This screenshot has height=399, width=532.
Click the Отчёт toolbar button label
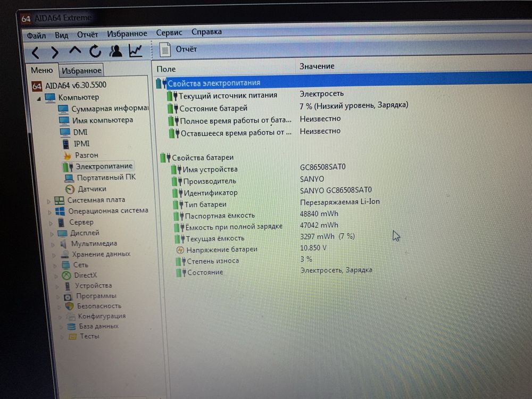(x=186, y=49)
